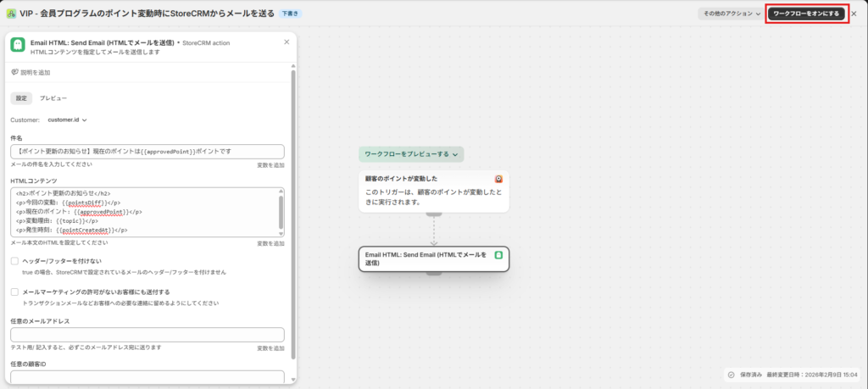
Task: Click the 保存済み checkmark status icon
Action: click(x=731, y=374)
